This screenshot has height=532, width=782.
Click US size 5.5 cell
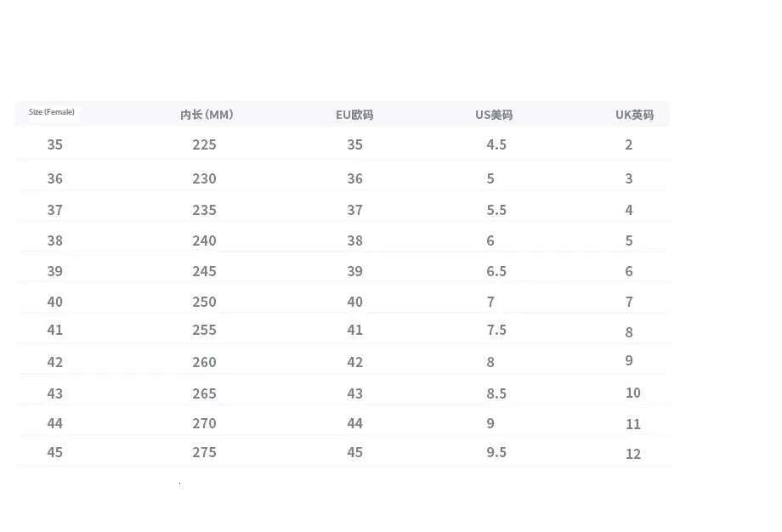[x=496, y=210]
